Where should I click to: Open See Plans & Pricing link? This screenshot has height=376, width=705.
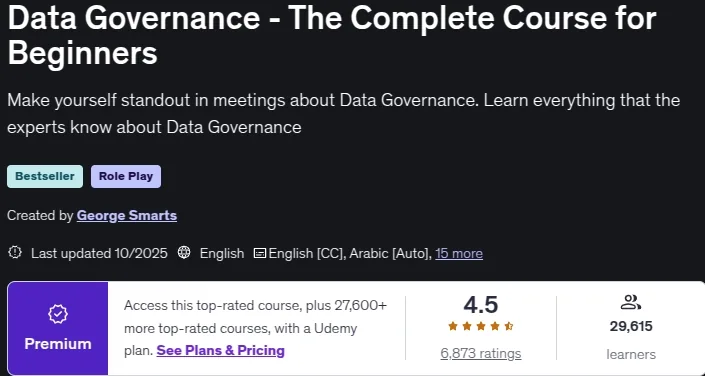tap(220, 350)
